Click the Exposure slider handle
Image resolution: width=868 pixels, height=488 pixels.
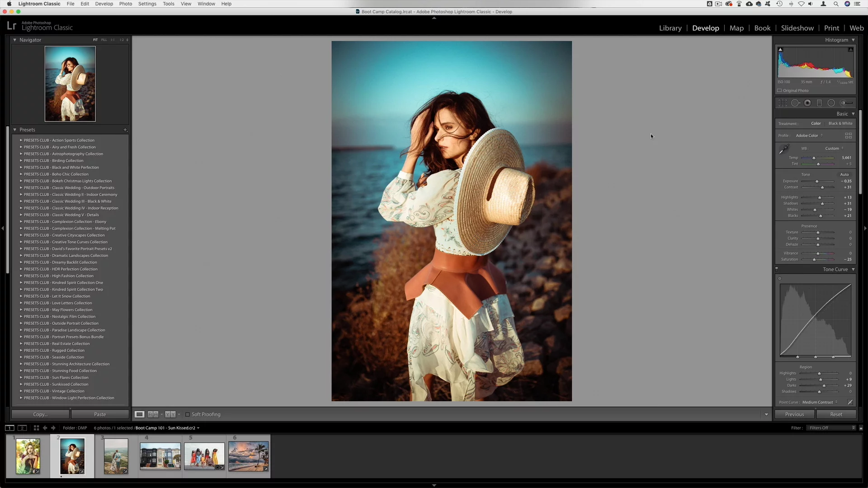817,181
